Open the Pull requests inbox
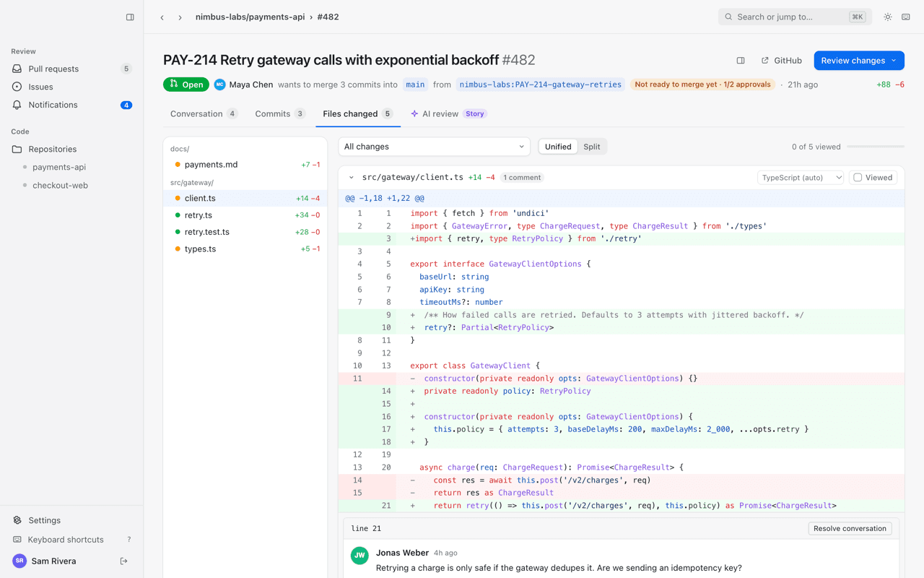 [71, 69]
